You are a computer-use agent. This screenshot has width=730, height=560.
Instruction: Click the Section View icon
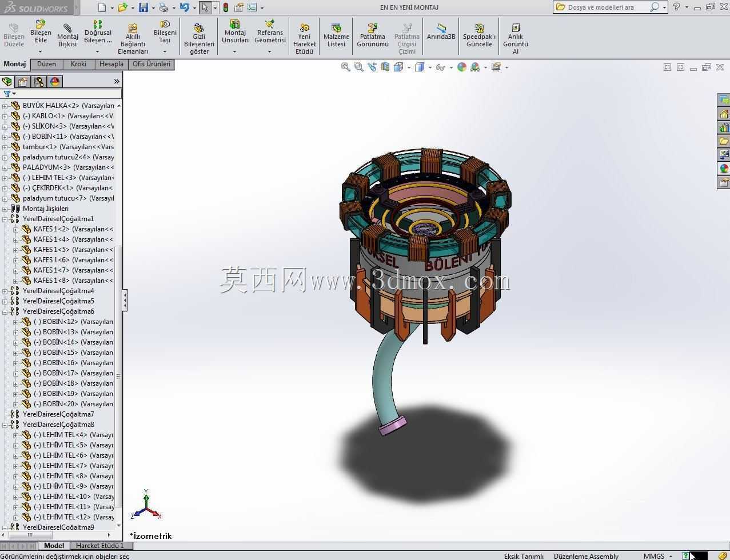click(x=385, y=67)
